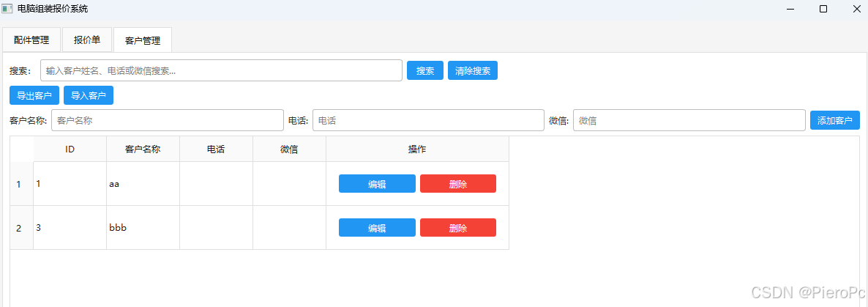Maximize the 电脑组装报价系统 window
868x307 pixels.
click(823, 9)
